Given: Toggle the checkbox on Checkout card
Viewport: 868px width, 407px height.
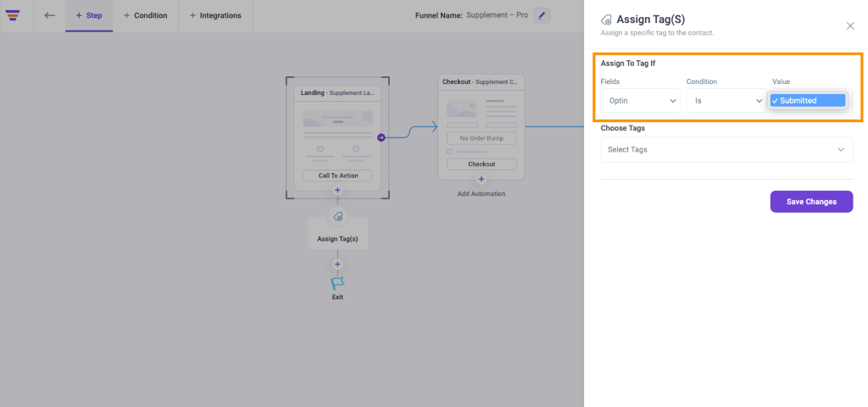Looking at the screenshot, I should (x=449, y=152).
